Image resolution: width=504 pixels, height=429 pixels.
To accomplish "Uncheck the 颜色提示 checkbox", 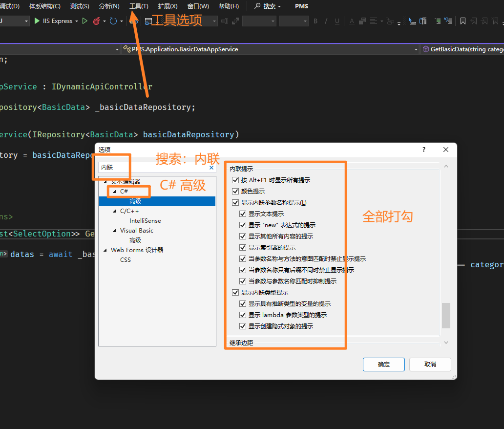I will pos(235,192).
